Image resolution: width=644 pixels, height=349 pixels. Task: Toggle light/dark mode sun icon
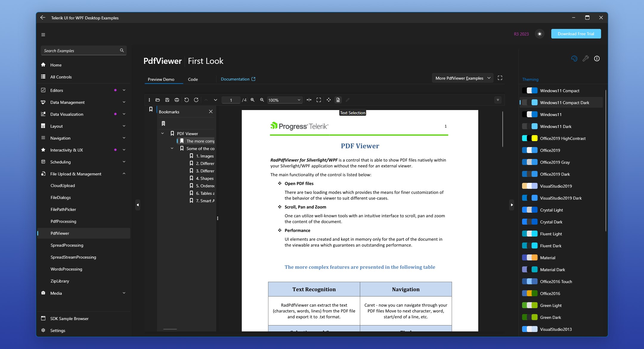[x=540, y=34]
